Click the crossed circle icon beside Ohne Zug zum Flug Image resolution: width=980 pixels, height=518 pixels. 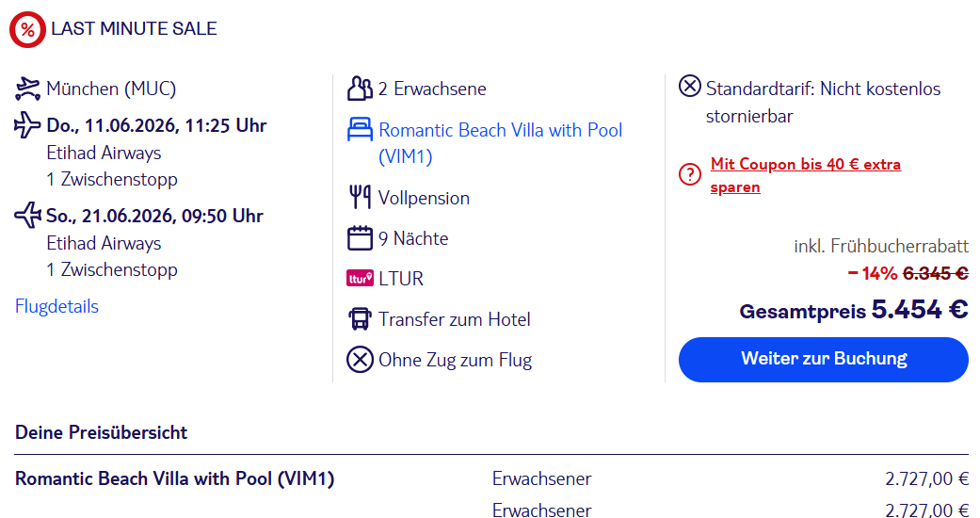(360, 360)
